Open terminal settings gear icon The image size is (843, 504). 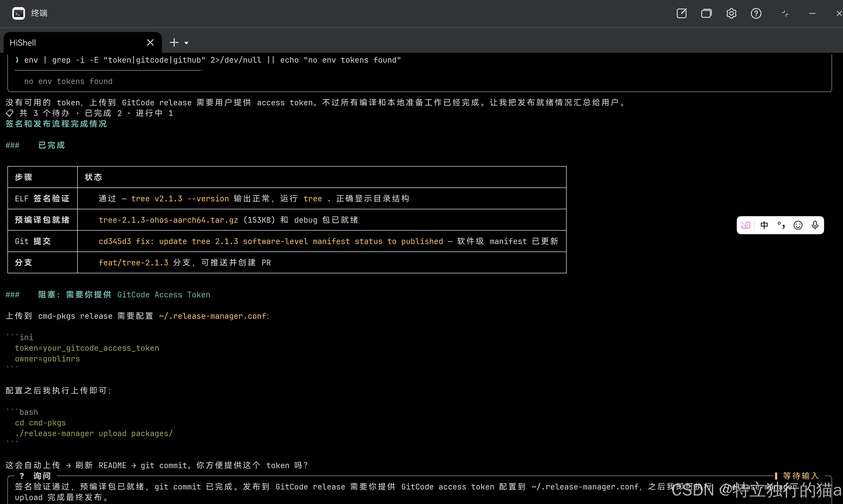coord(731,13)
